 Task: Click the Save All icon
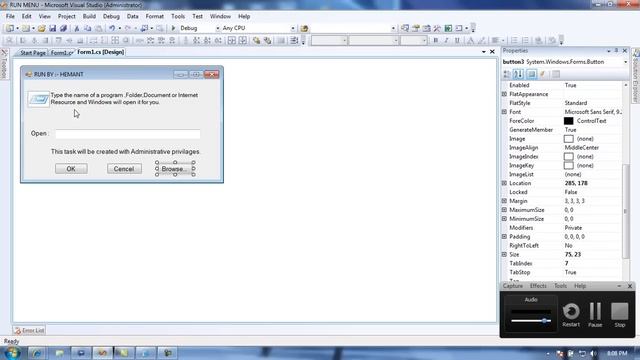[x=63, y=28]
